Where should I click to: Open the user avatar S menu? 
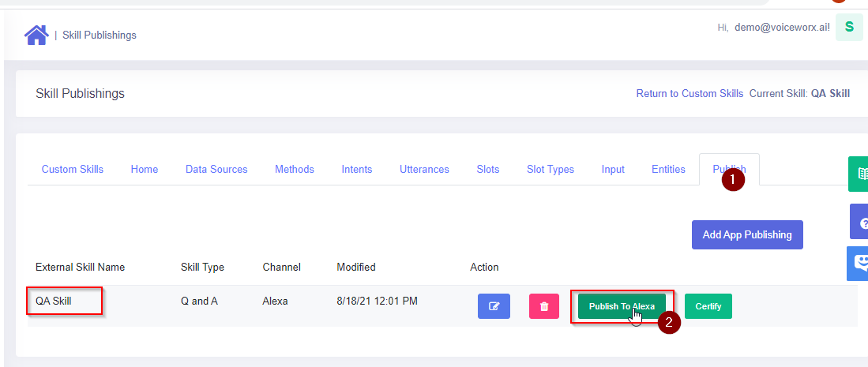click(848, 27)
